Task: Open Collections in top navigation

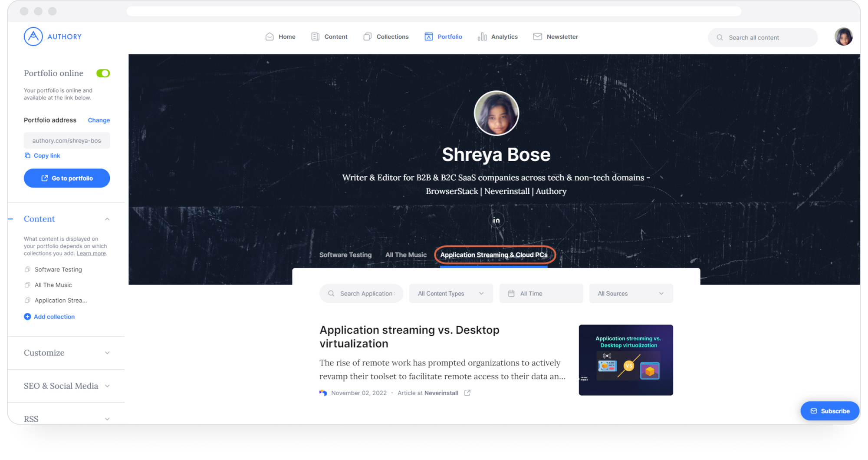Action: 386,37
